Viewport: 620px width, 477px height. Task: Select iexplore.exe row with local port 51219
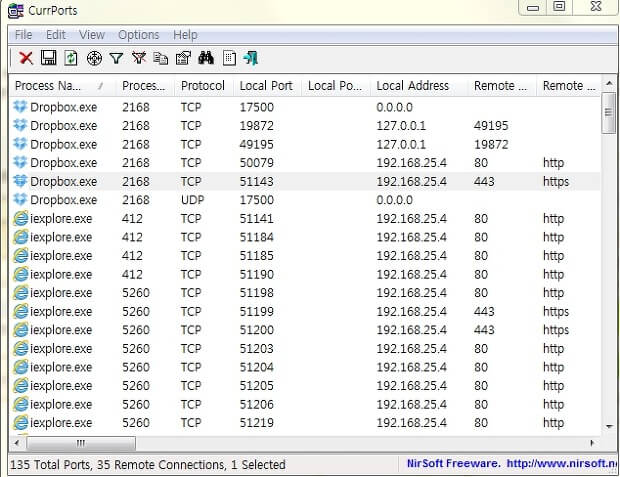click(x=304, y=423)
